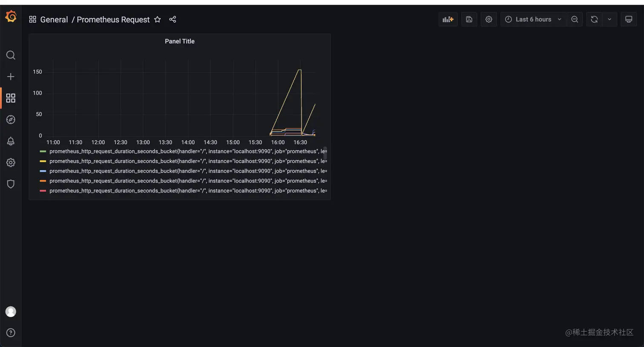Open Grafana home logo

coord(11,16)
